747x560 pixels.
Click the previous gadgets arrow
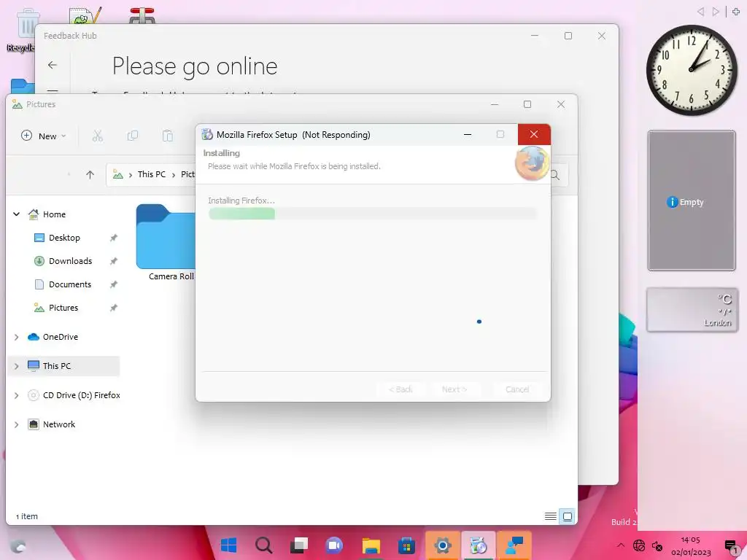(700, 12)
